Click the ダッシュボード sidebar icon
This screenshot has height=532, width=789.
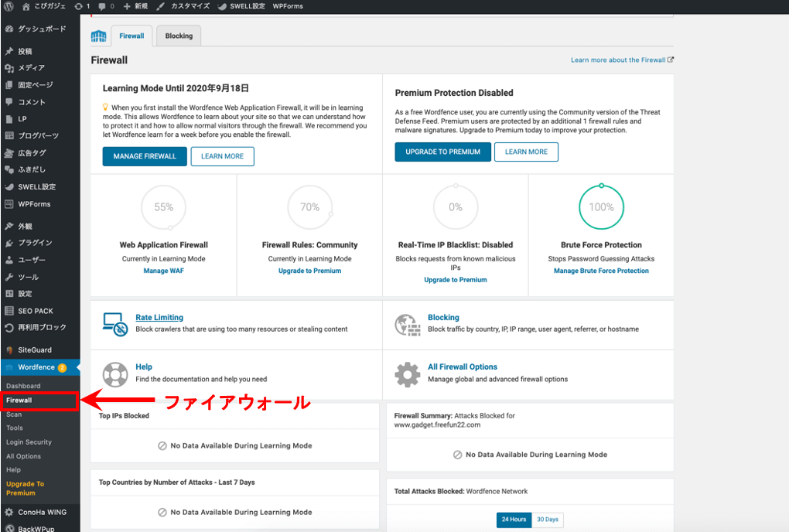click(x=9, y=29)
